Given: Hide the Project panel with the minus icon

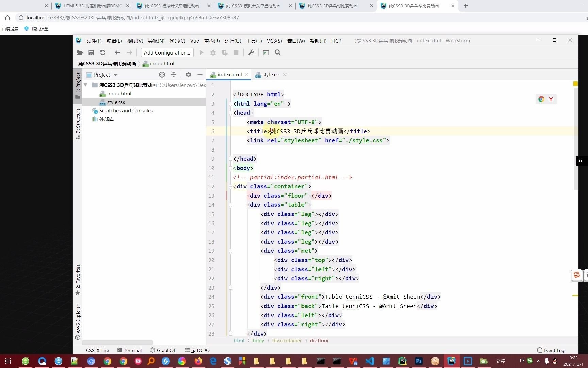Looking at the screenshot, I should (x=200, y=75).
